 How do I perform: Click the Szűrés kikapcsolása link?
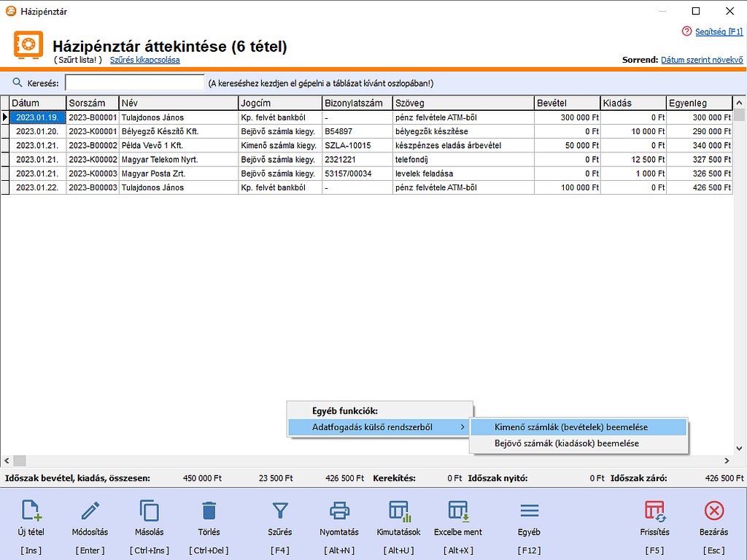144,60
